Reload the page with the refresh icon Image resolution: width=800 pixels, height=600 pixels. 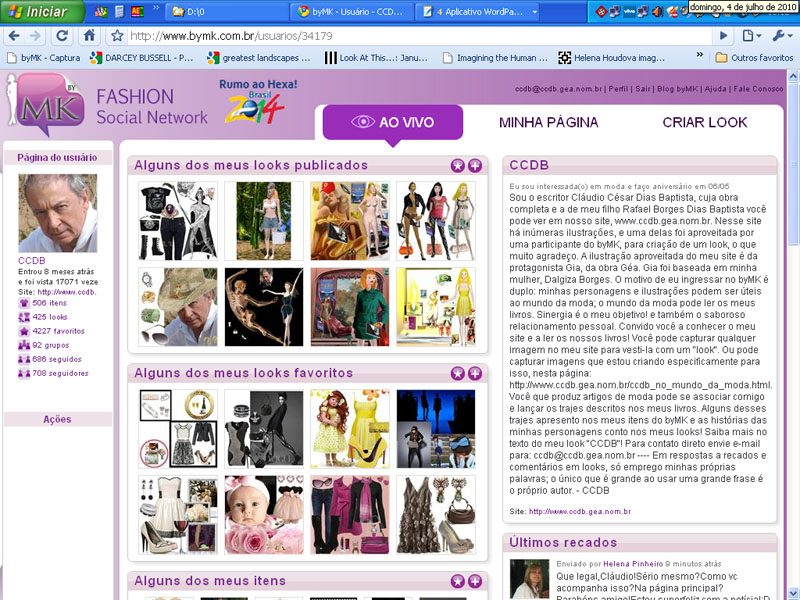click(x=62, y=36)
